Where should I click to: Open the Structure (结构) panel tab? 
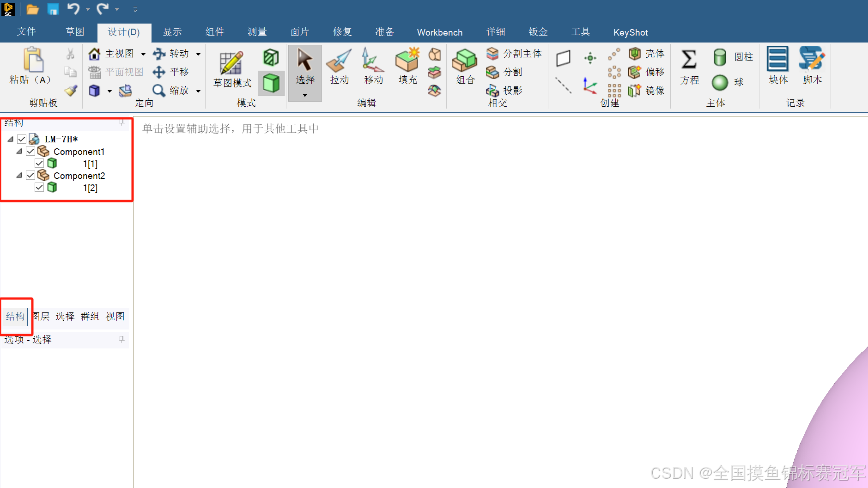click(x=15, y=316)
